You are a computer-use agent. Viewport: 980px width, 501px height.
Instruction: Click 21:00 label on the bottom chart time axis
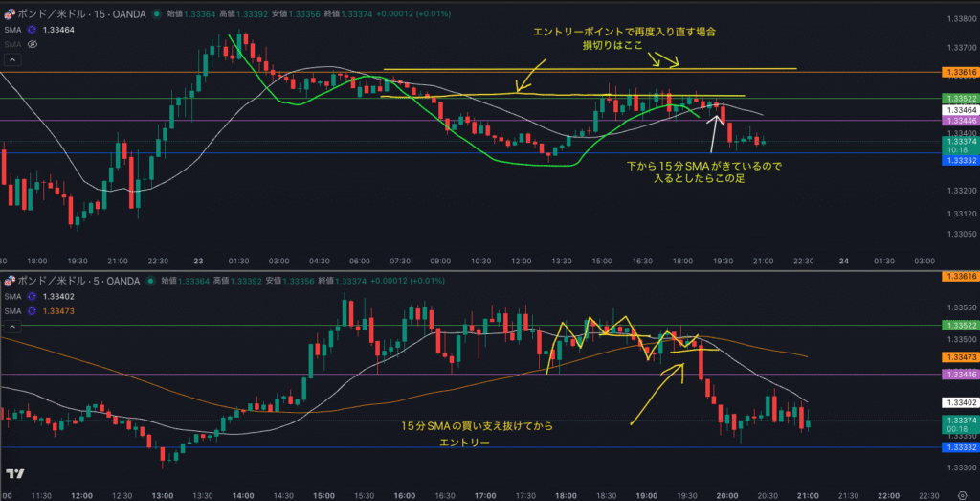click(x=808, y=495)
